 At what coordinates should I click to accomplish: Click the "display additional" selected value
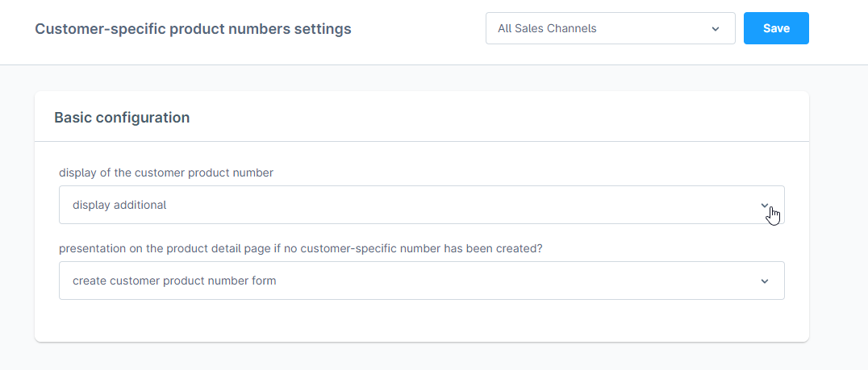click(x=119, y=205)
